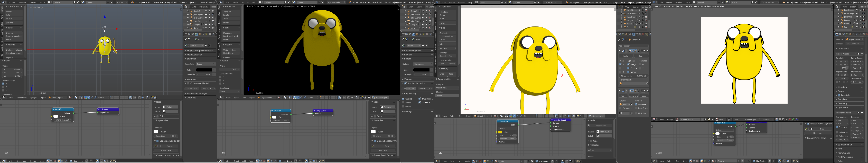Enable the Freestyle checkbox
The height and width of the screenshot is (163, 868).
tap(839, 95)
